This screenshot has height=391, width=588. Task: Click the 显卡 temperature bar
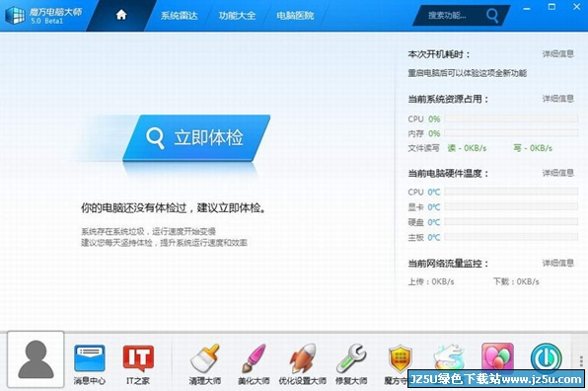(511, 206)
